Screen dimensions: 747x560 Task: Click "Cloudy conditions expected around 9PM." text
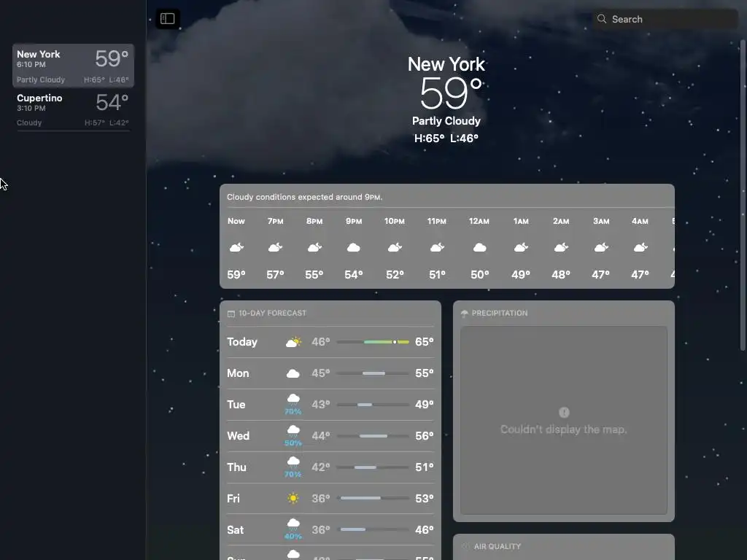tap(304, 197)
